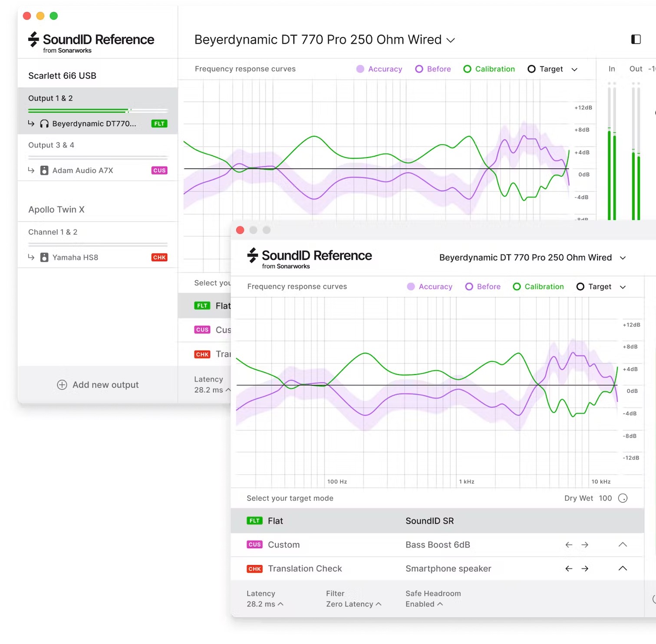Click the Out level meter

click(636, 151)
